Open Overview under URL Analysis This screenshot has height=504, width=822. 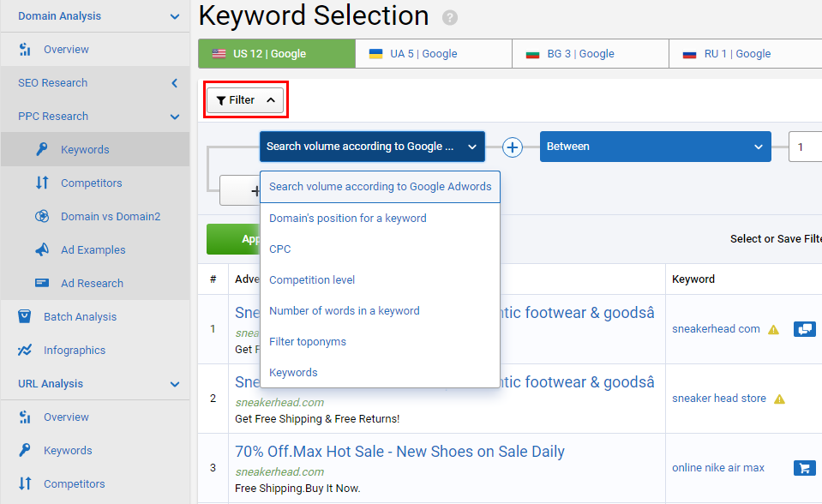point(66,417)
